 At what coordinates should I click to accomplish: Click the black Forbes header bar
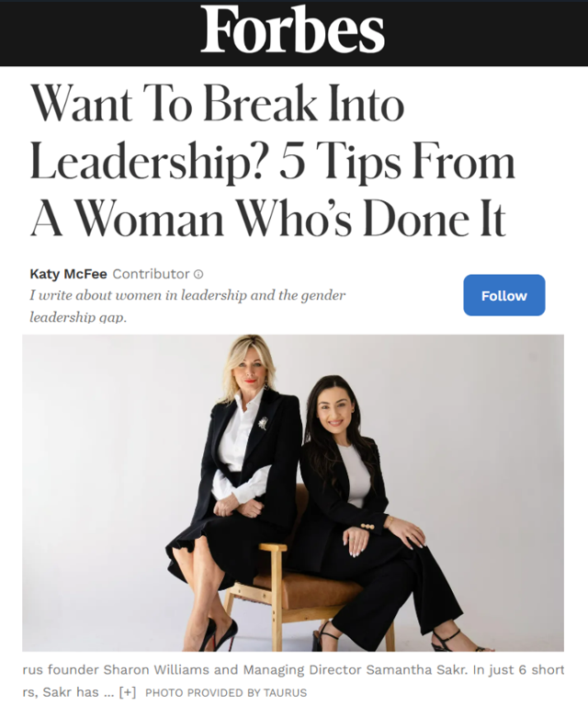(x=294, y=33)
